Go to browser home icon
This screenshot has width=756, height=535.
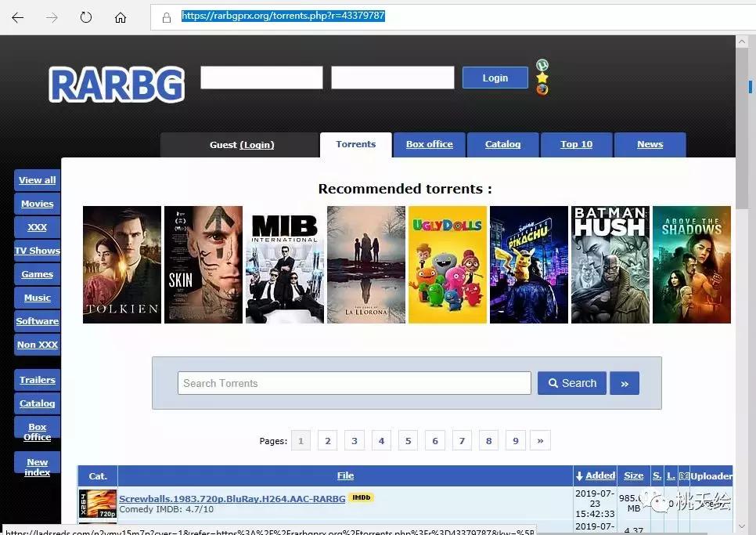pos(121,17)
